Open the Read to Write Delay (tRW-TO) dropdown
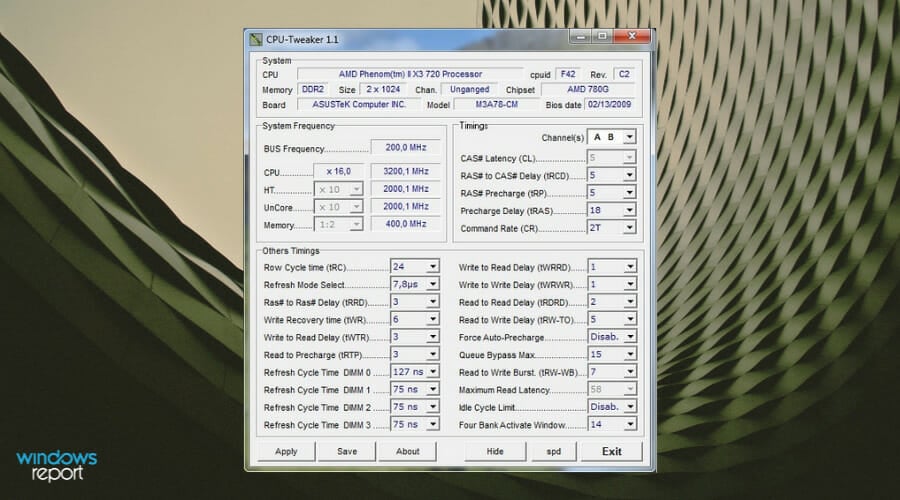 pos(612,319)
